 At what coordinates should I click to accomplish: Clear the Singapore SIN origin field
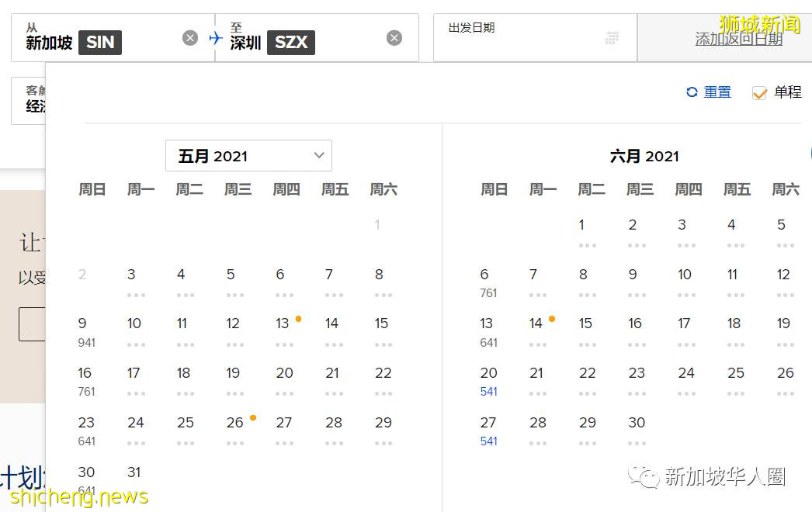click(190, 37)
